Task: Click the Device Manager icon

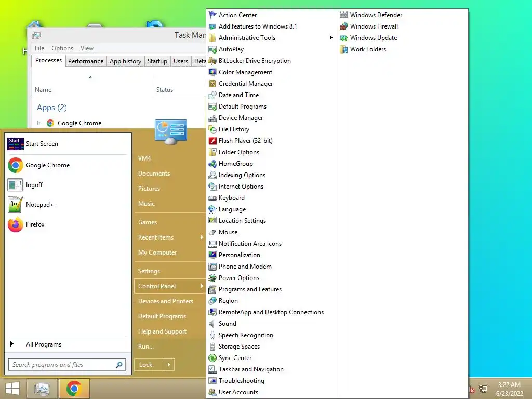Action: point(212,118)
